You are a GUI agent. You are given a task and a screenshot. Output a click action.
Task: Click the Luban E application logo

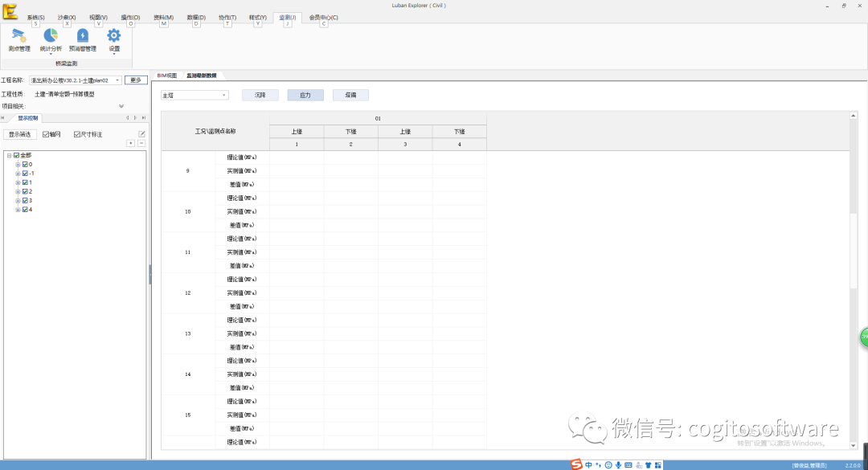tap(10, 10)
